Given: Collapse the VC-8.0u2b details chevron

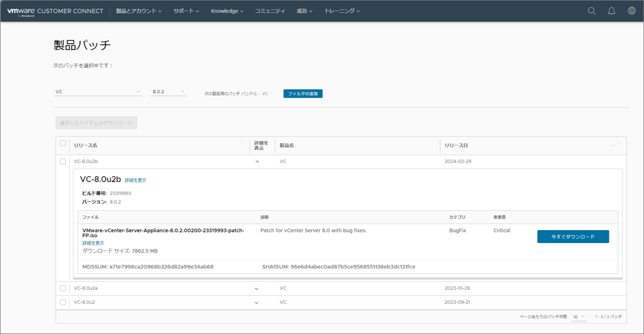Looking at the screenshot, I should [x=257, y=162].
